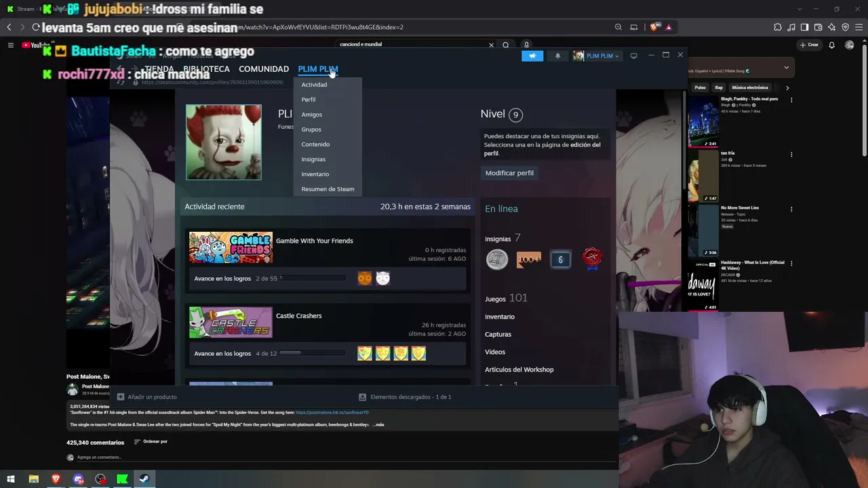The image size is (868, 488).
Task: Clear the YouTube search field
Action: point(491,45)
